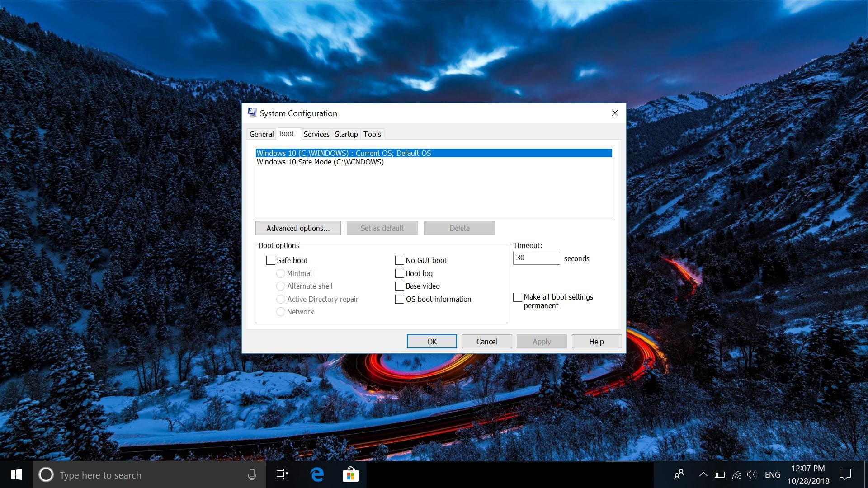The width and height of the screenshot is (868, 488).
Task: Open Task View from the taskbar
Action: pyautogui.click(x=282, y=474)
